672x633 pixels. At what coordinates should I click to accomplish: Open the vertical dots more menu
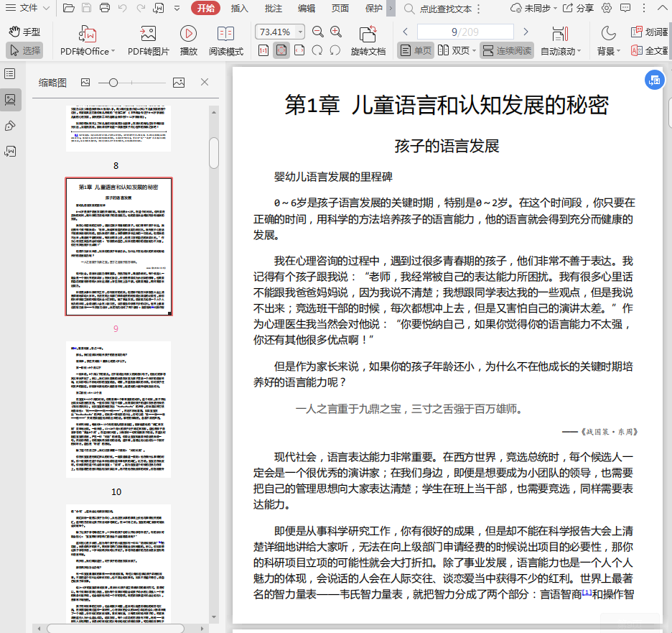(x=644, y=8)
